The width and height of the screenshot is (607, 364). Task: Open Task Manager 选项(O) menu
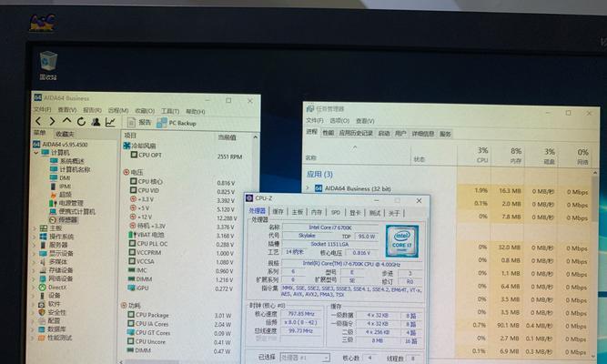(339, 121)
